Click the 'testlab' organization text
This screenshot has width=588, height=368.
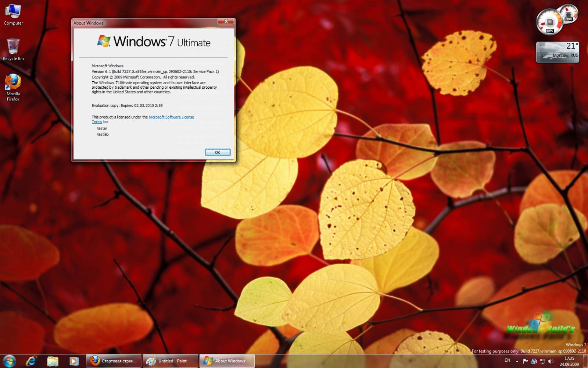point(103,134)
